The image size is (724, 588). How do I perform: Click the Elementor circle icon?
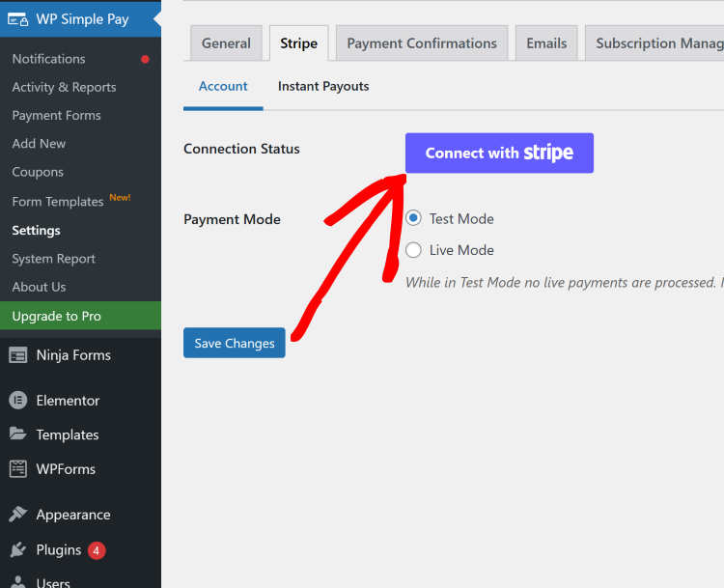18,400
